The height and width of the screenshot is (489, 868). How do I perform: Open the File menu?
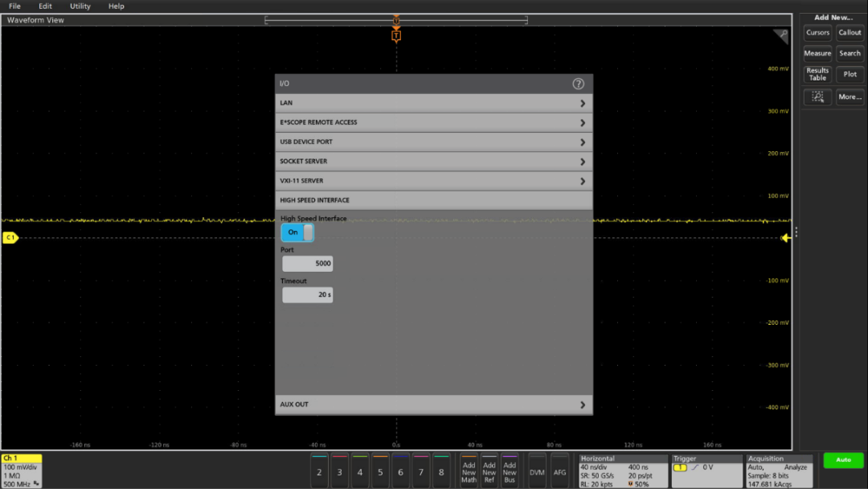14,6
